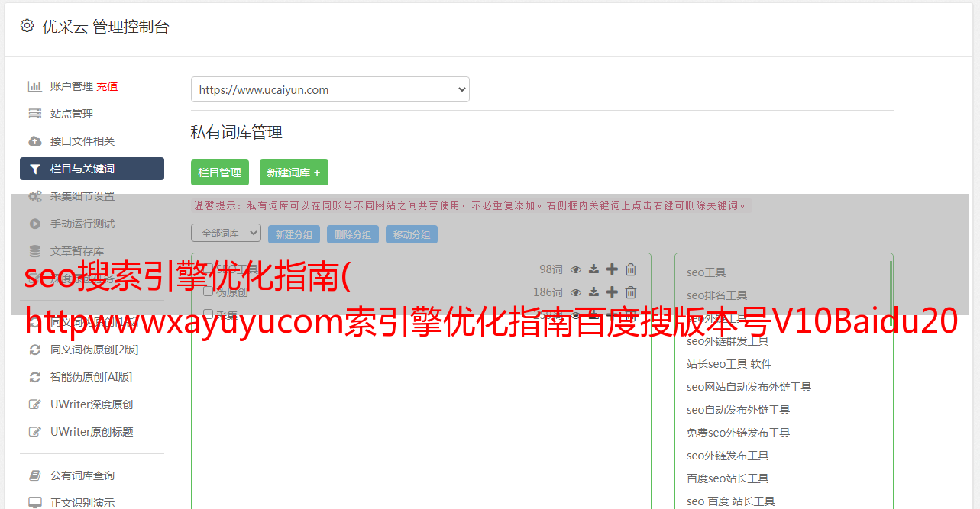This screenshot has width=980, height=509.
Task: Click the refresh icon of 同义词伪原创[2版]
Action: 35,350
